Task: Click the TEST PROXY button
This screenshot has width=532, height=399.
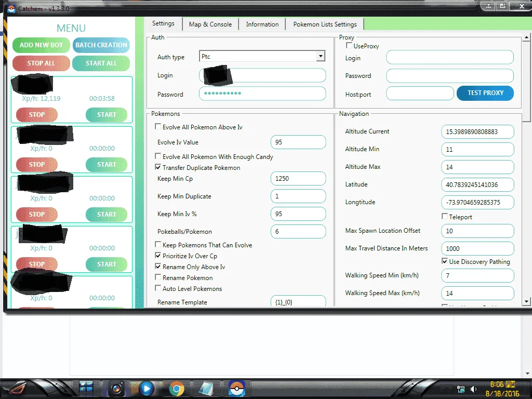Action: coord(485,93)
